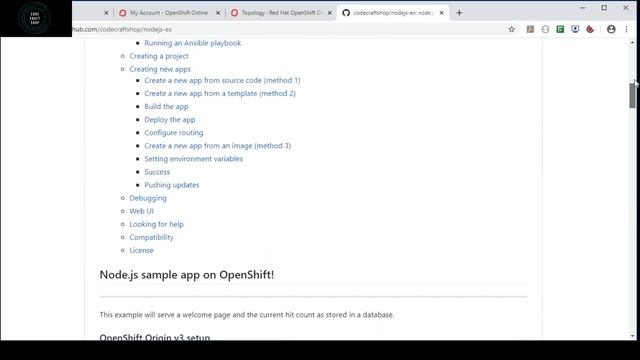Click the red round extension icon
The height and width of the screenshot is (360, 640).
590,29
